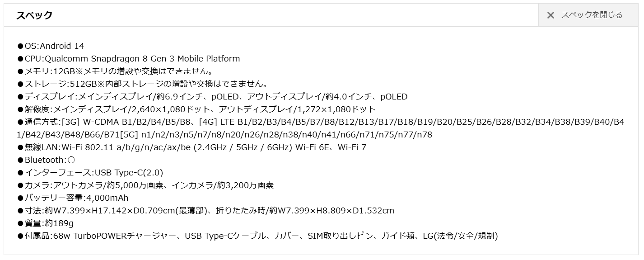Click the Bluetooth spec line
This screenshot has height=260, width=644.
pos(46,160)
